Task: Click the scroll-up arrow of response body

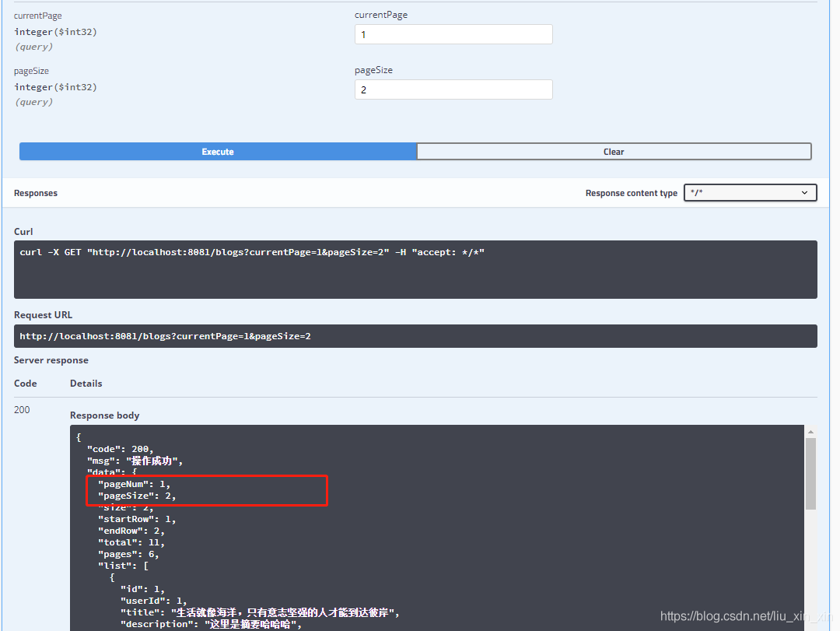Action: tap(810, 432)
